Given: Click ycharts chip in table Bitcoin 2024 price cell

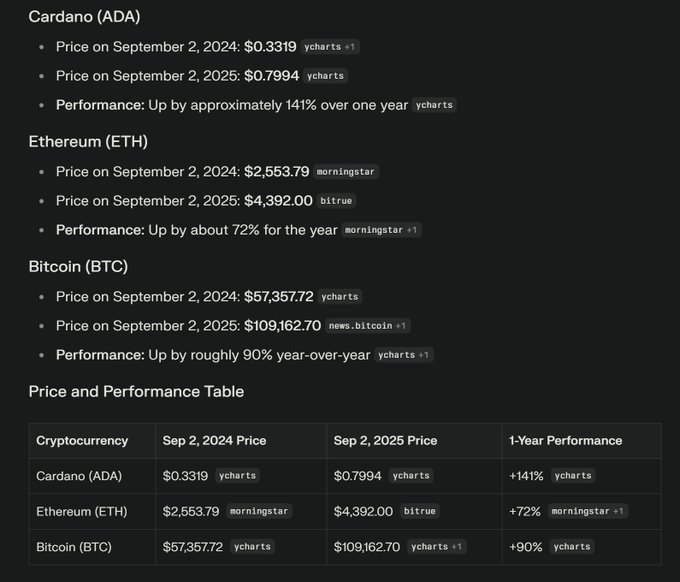Looking at the screenshot, I should [x=252, y=547].
